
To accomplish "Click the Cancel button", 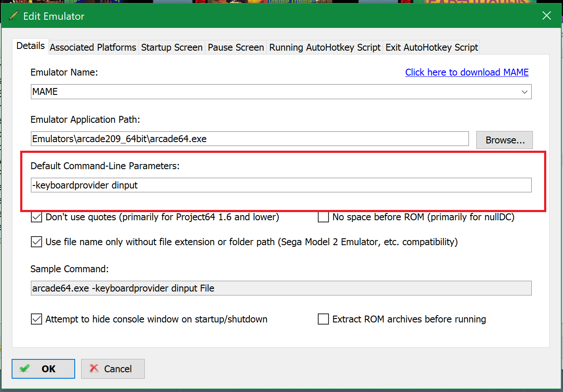I will click(113, 369).
